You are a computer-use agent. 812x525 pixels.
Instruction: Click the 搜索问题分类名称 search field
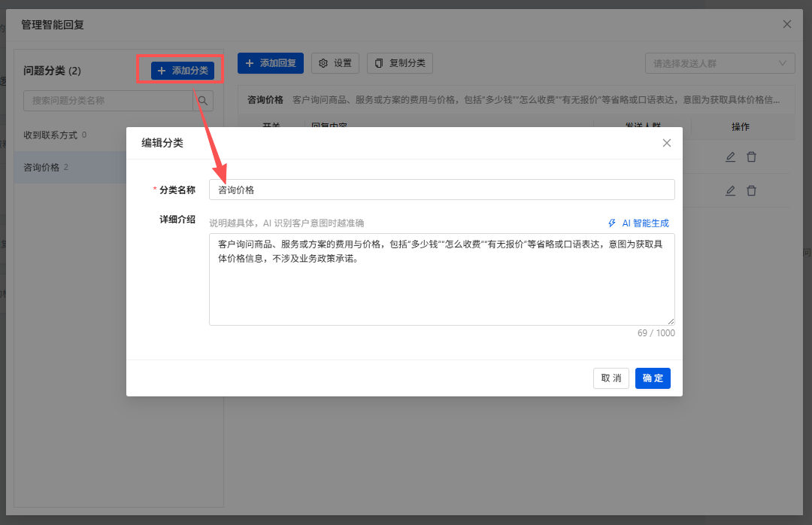pyautogui.click(x=108, y=101)
